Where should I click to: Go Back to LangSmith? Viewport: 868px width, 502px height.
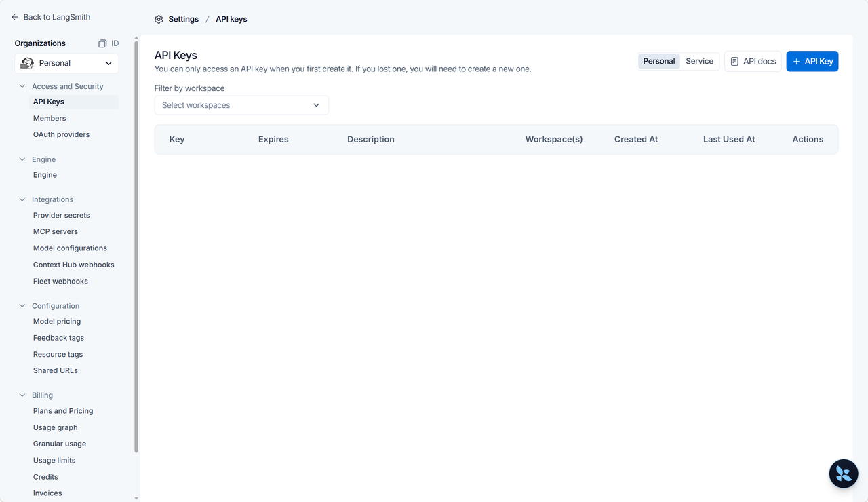pos(51,17)
